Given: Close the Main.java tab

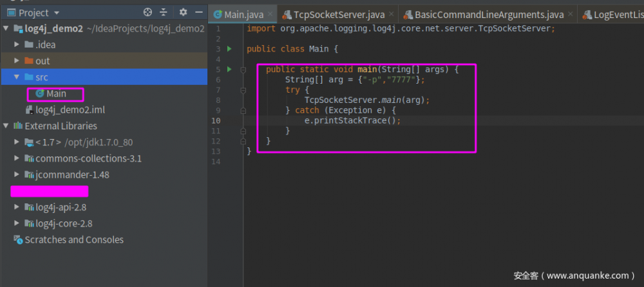Looking at the screenshot, I should pyautogui.click(x=270, y=14).
